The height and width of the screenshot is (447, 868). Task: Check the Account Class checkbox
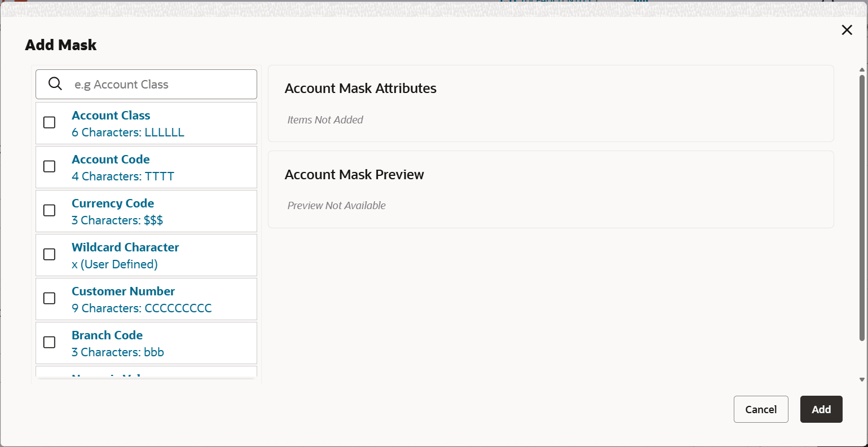point(49,122)
